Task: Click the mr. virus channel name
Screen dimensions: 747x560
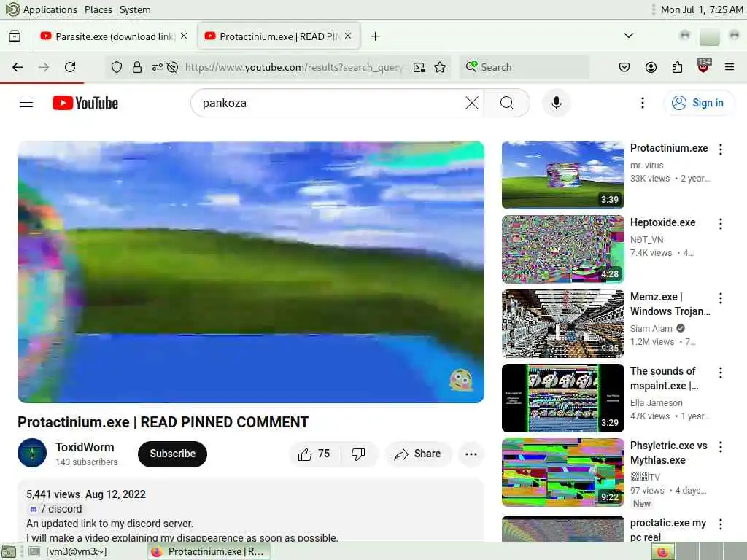Action: tap(646, 166)
